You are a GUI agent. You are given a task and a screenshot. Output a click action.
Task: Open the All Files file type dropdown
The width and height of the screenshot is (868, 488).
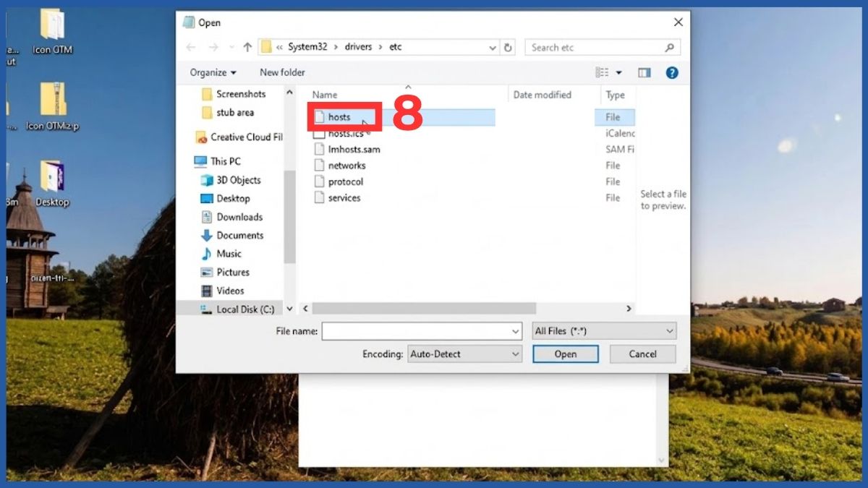[x=604, y=330]
